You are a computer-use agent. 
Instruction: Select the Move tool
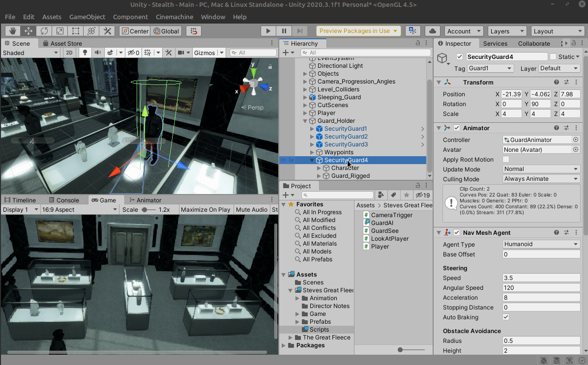(29, 31)
